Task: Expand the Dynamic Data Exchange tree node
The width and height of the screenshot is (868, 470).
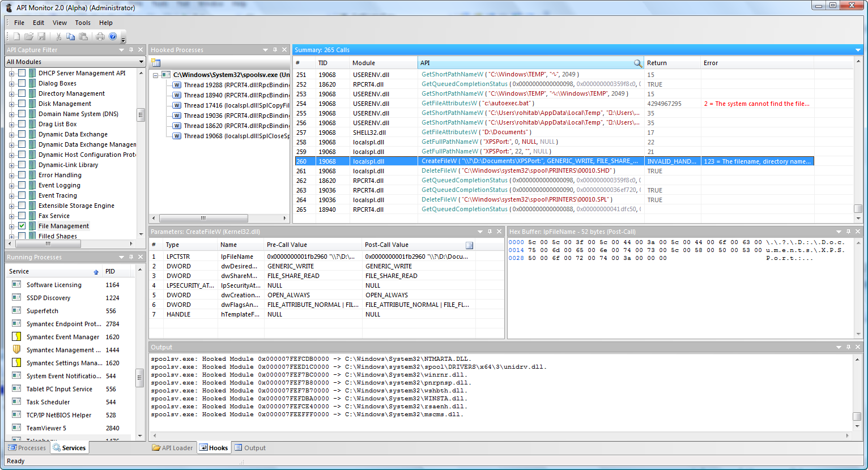Action: [x=11, y=134]
